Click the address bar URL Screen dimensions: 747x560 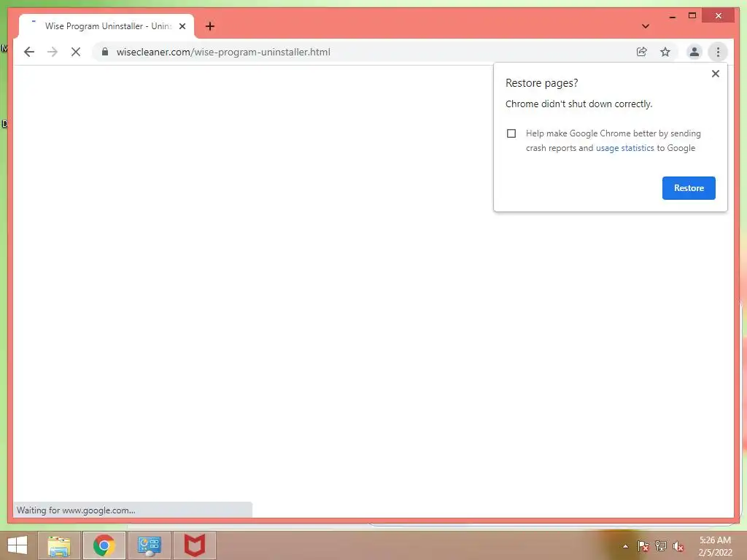(223, 52)
